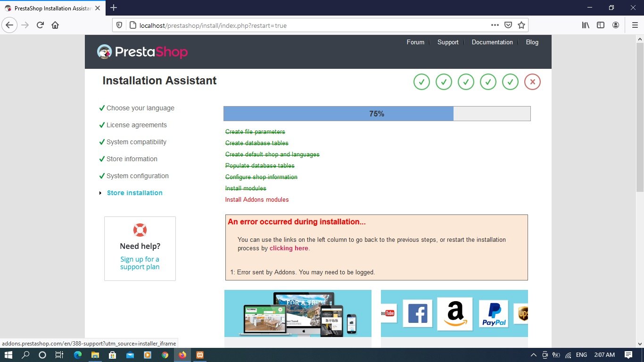Show the sidebars icon
This screenshot has height=362, width=644.
point(601,25)
